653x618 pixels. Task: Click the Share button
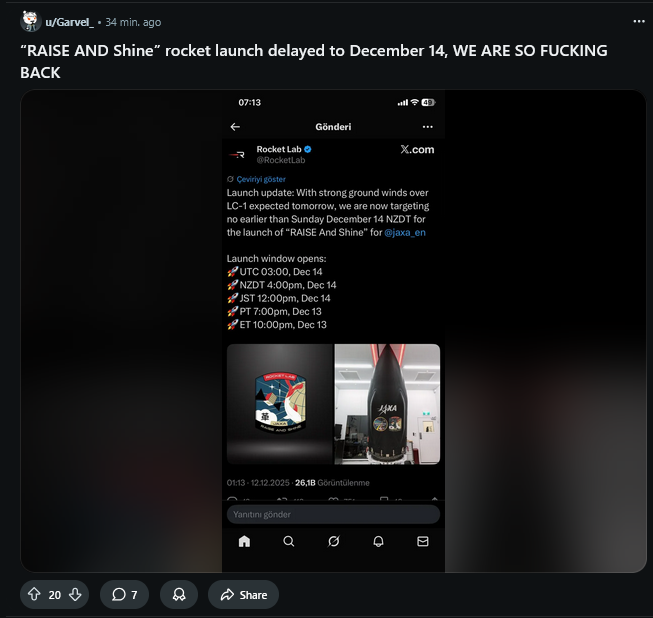243,594
